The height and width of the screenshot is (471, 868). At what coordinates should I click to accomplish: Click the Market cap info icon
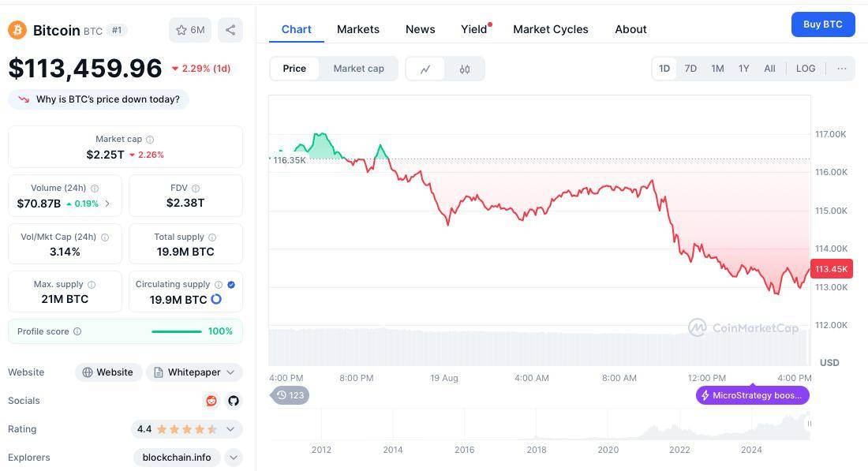pyautogui.click(x=150, y=140)
